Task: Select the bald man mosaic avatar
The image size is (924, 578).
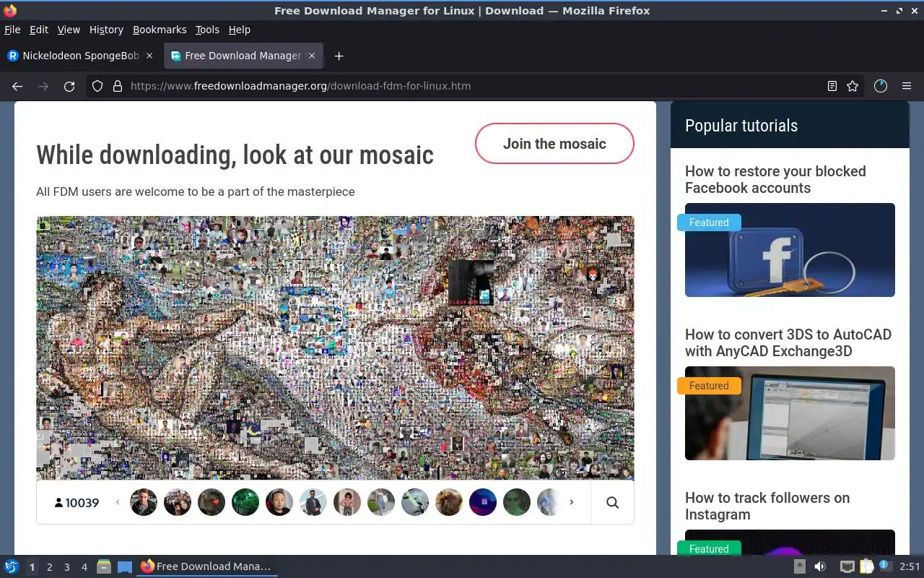Action: click(279, 502)
